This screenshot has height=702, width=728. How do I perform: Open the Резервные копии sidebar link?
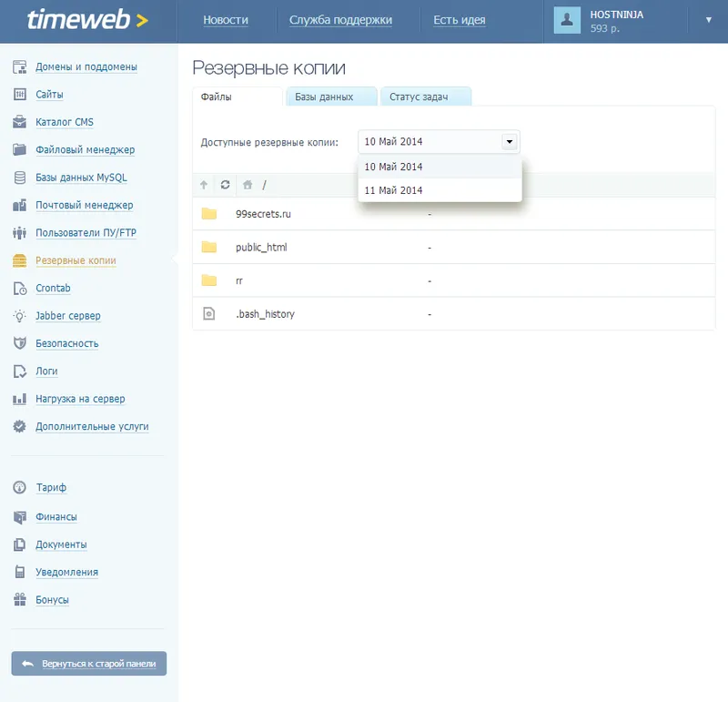click(76, 260)
